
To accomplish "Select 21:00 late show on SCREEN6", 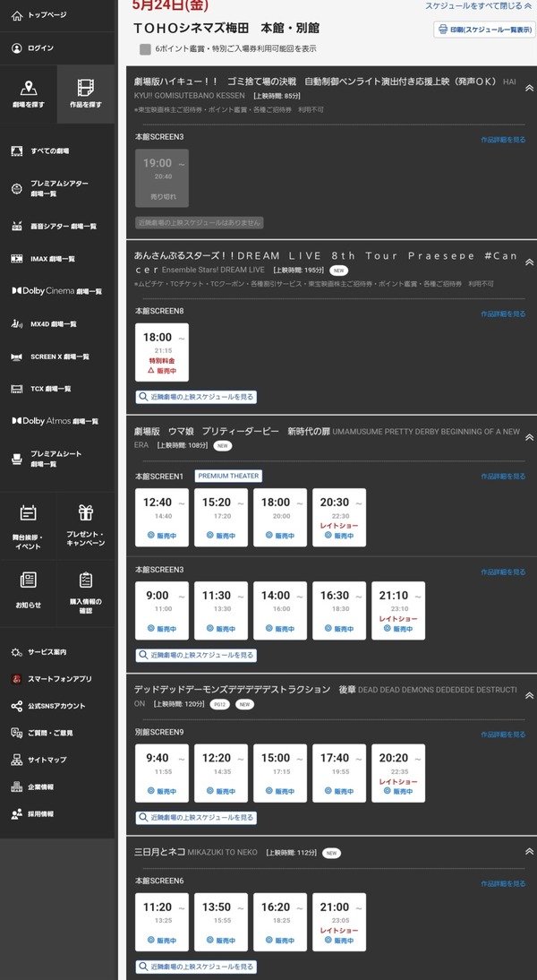I will pyautogui.click(x=339, y=922).
